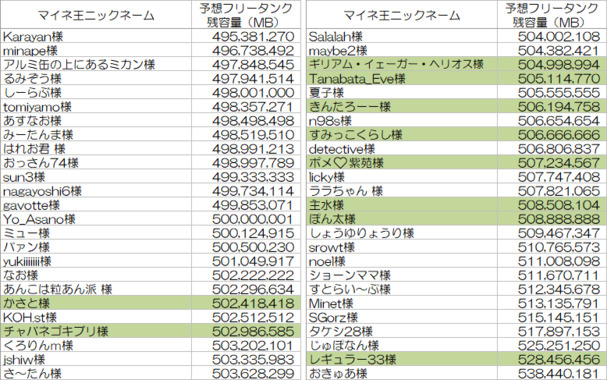Click the value 498.001.000
Image resolution: width=607 pixels, height=380 pixels.
click(253, 93)
